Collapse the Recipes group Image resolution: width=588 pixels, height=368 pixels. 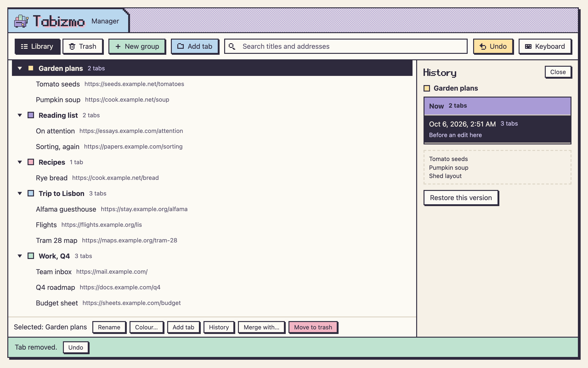pos(20,162)
